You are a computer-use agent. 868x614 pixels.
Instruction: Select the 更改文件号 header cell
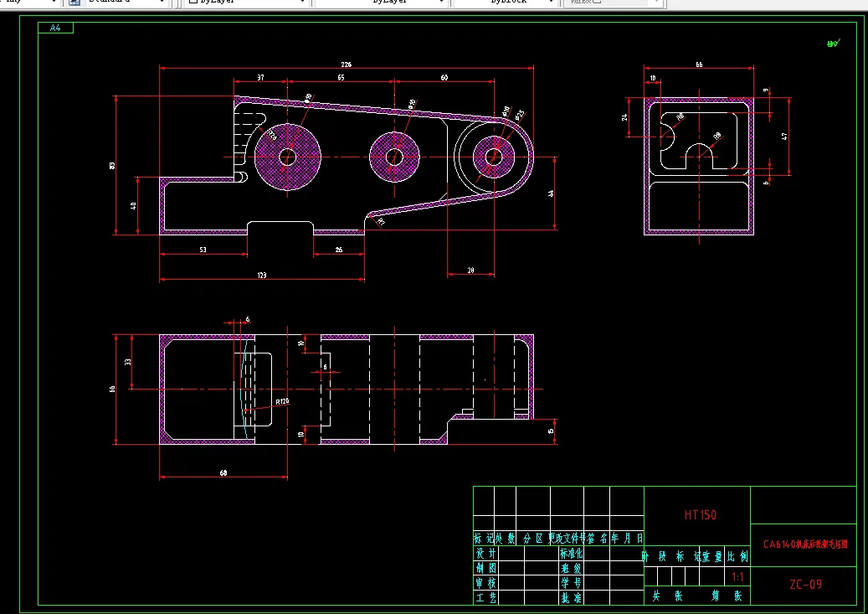click(x=568, y=538)
